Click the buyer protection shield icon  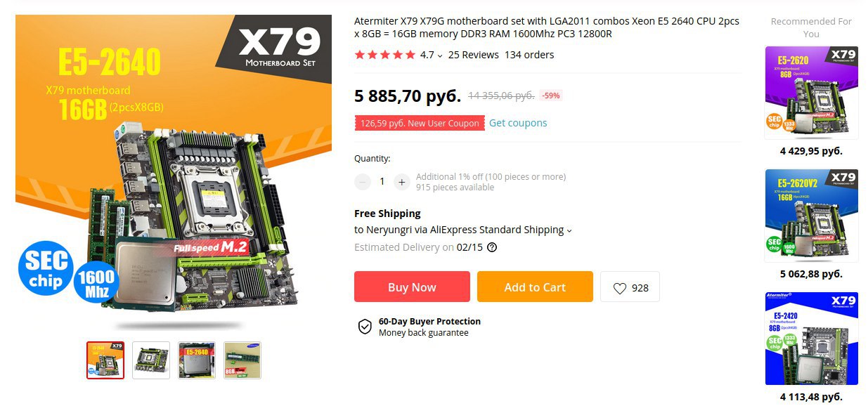pos(365,327)
